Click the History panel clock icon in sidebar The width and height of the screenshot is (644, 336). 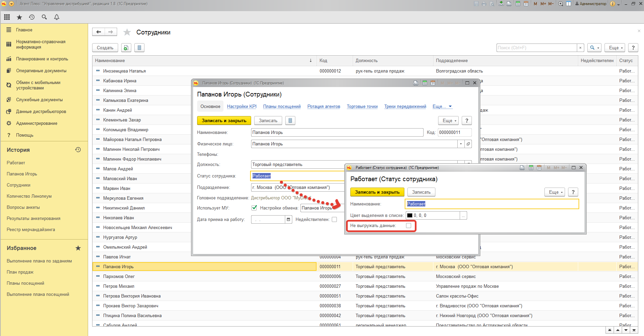click(78, 149)
